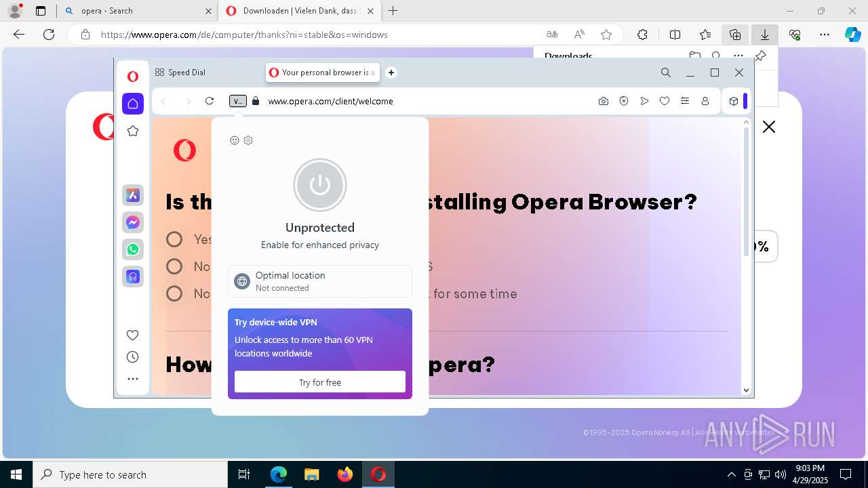
Task: Open WhatsApp in Opera sidebar
Action: point(133,249)
